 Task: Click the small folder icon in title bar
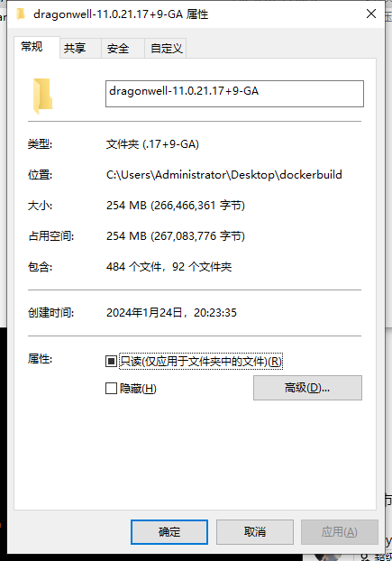pos(21,14)
